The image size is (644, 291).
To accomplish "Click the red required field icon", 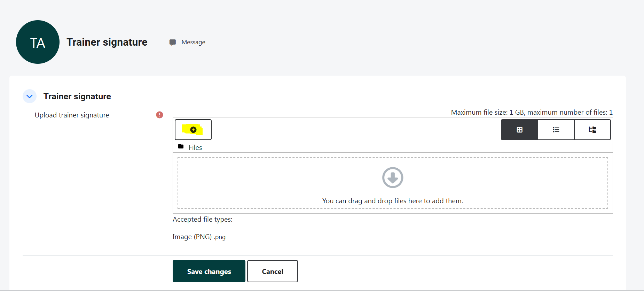I will (159, 115).
